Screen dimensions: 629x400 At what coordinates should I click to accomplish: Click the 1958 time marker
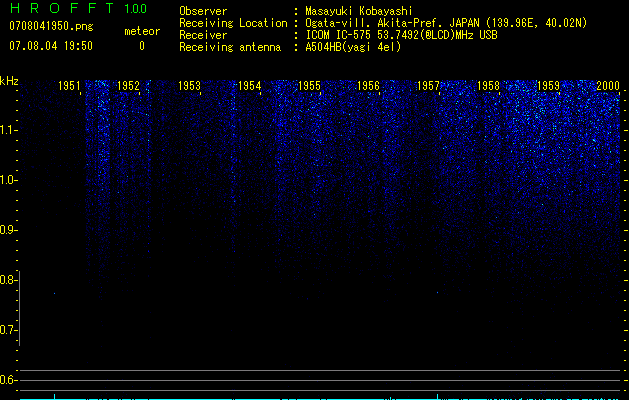pyautogui.click(x=488, y=86)
